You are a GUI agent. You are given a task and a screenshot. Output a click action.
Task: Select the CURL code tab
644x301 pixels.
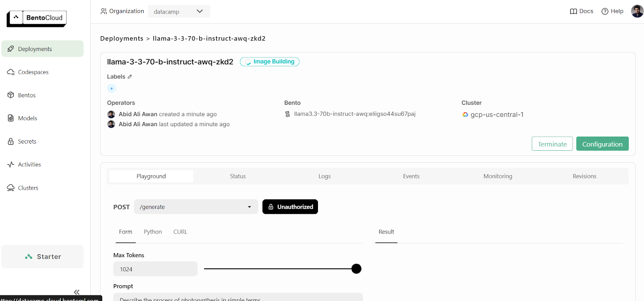(x=180, y=232)
